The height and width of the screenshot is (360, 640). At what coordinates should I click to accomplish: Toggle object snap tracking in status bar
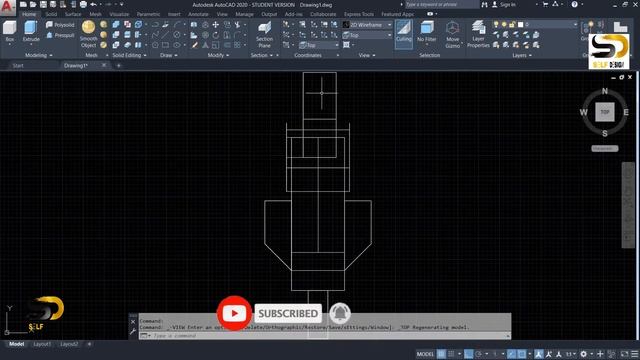pyautogui.click(x=511, y=354)
